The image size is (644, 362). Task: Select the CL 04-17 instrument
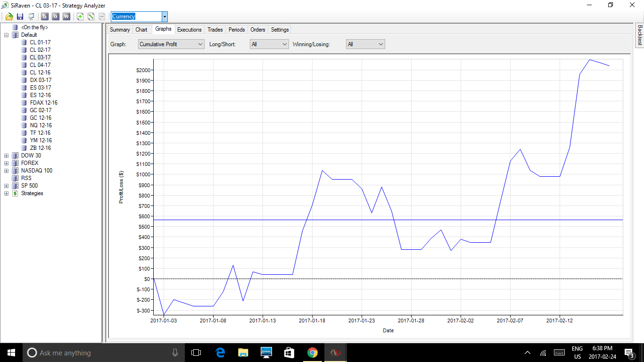(40, 65)
